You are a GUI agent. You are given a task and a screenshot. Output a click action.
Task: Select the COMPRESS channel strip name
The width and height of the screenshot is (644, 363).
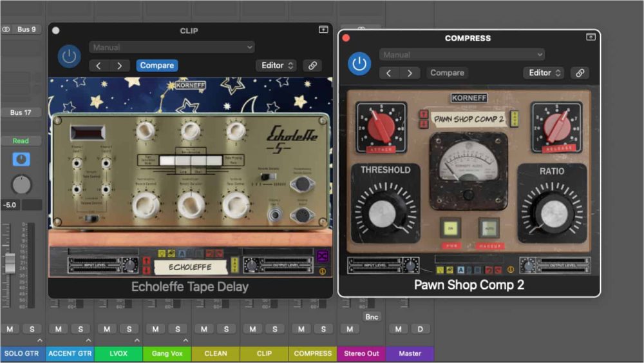312,353
